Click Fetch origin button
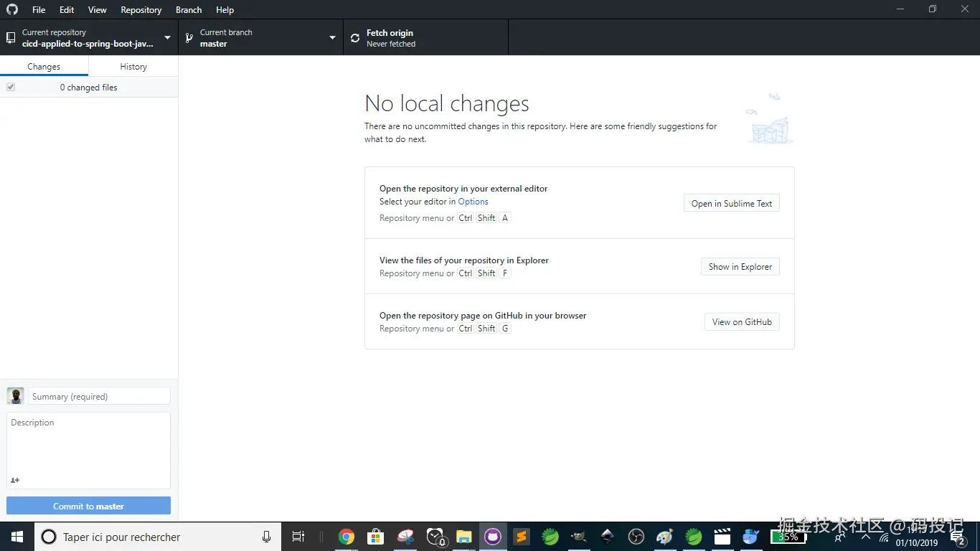Viewport: 980px width, 551px height. click(425, 38)
